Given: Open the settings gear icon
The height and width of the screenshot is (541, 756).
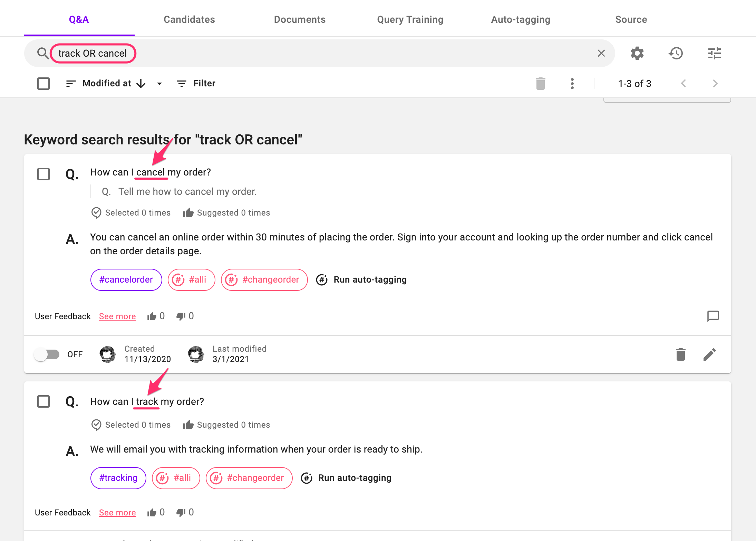Looking at the screenshot, I should [x=637, y=53].
